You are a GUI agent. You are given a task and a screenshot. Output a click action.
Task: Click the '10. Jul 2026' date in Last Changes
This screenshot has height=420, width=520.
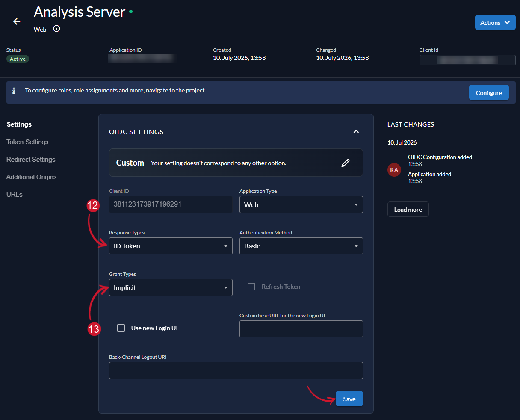(x=402, y=142)
